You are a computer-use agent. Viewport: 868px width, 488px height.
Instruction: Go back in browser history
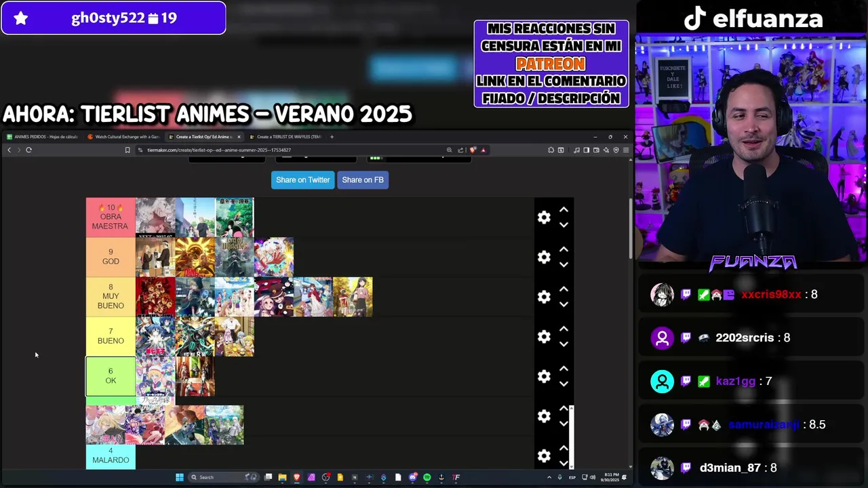click(x=9, y=150)
